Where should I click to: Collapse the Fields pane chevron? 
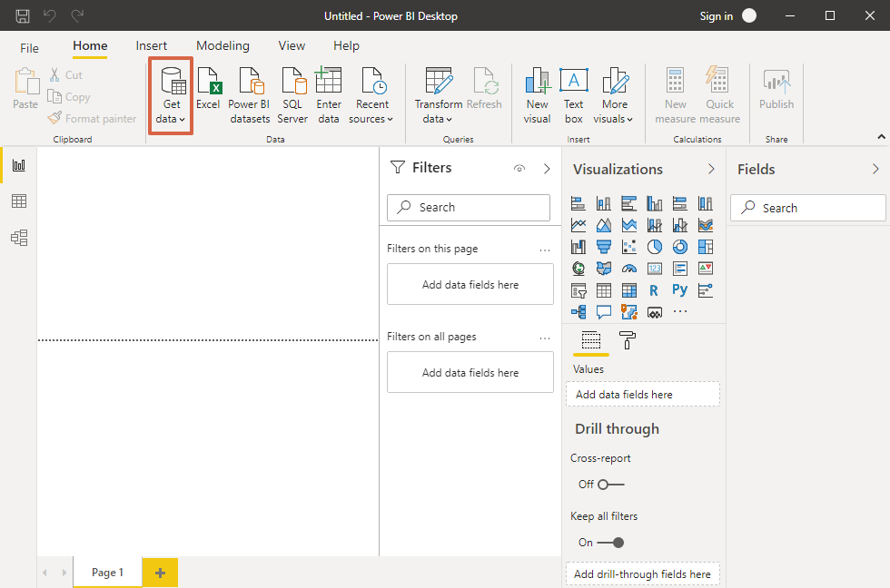pyautogui.click(x=875, y=169)
